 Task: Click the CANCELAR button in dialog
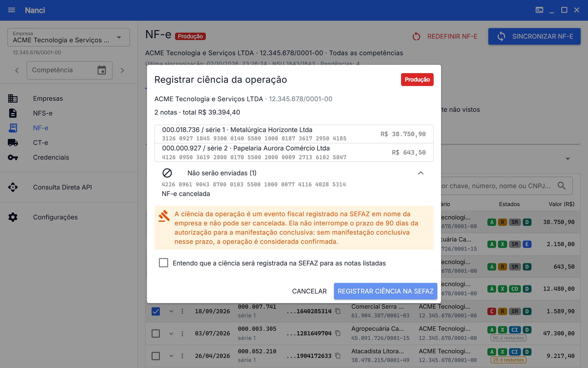click(309, 291)
